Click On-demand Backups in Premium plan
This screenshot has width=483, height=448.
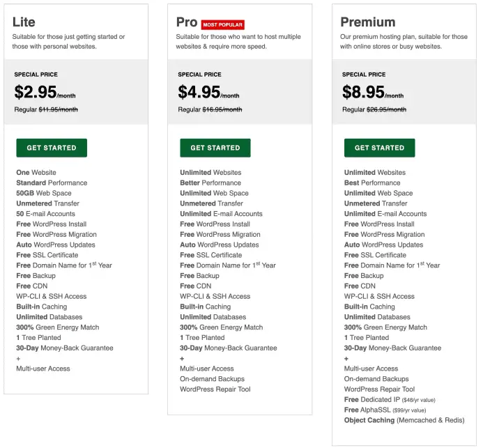pos(376,379)
